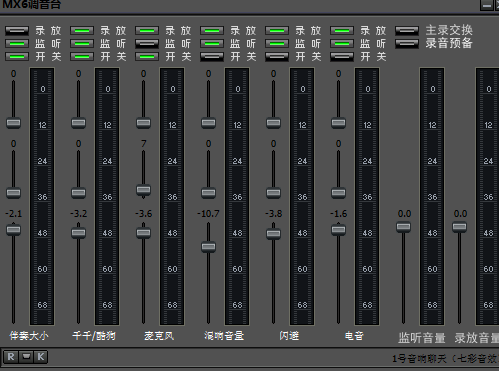Click the middle small fader of 混响音量 channel

click(209, 193)
